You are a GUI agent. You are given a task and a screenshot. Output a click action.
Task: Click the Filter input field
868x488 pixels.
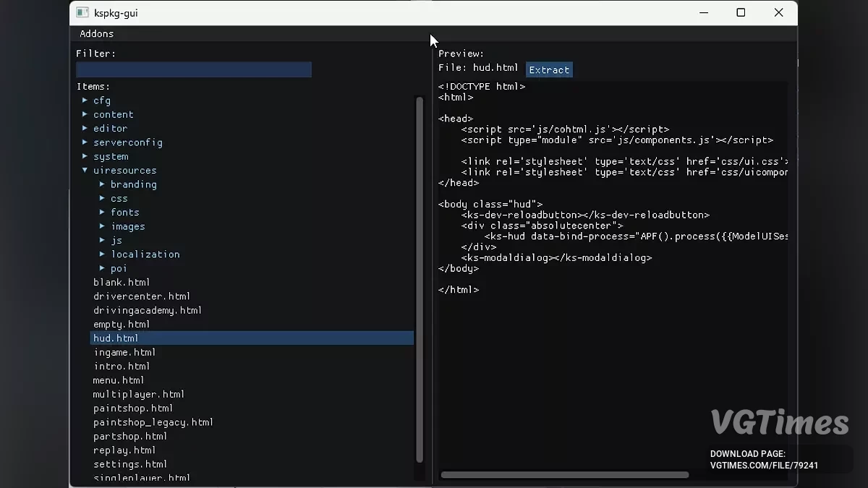coord(194,69)
